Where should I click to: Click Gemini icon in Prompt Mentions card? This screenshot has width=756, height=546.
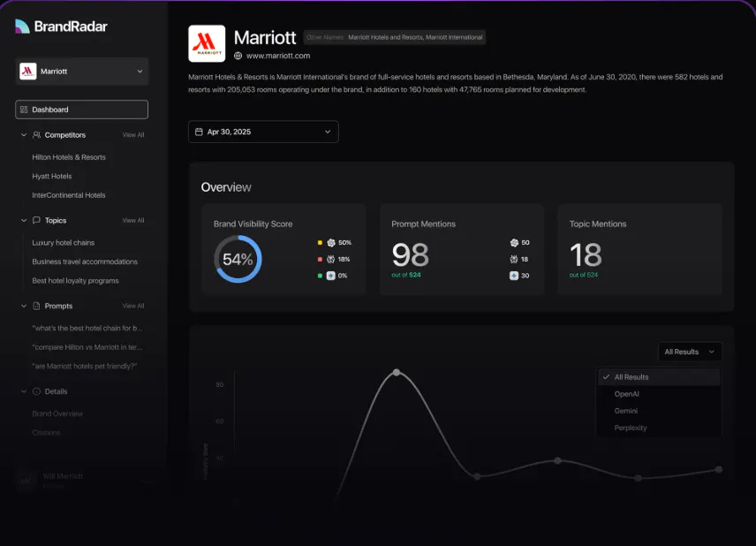[514, 276]
